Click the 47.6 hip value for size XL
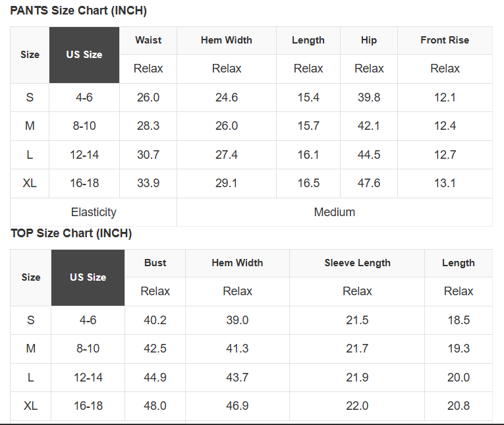Viewport: 504px width, 425px height. pos(369,183)
